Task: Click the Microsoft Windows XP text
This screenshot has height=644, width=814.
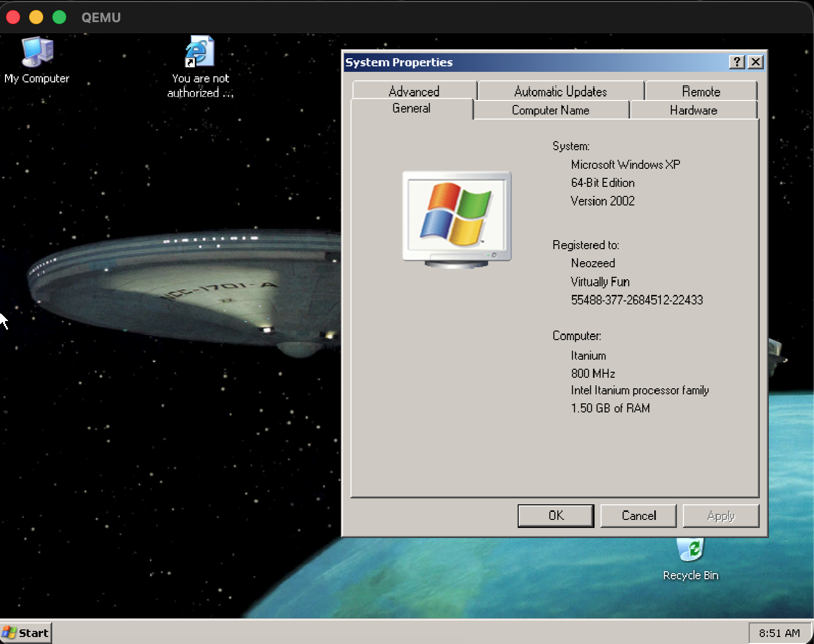Action: tap(626, 165)
